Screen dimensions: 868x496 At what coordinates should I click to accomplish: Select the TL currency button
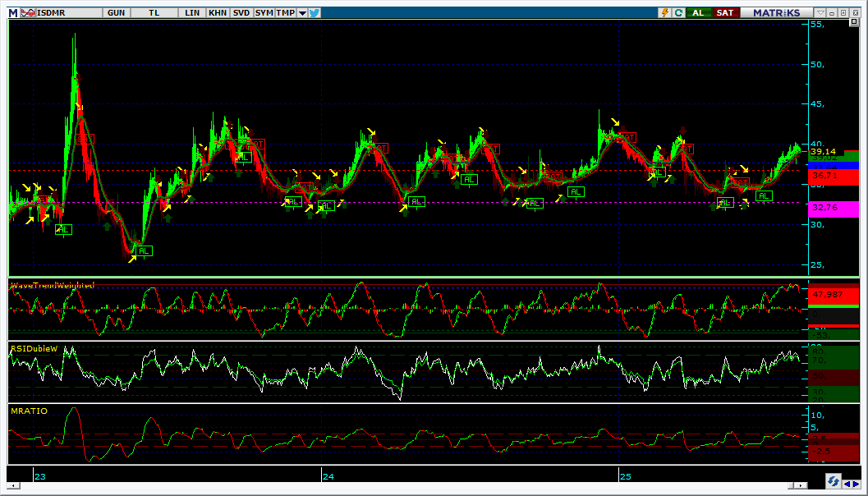154,13
